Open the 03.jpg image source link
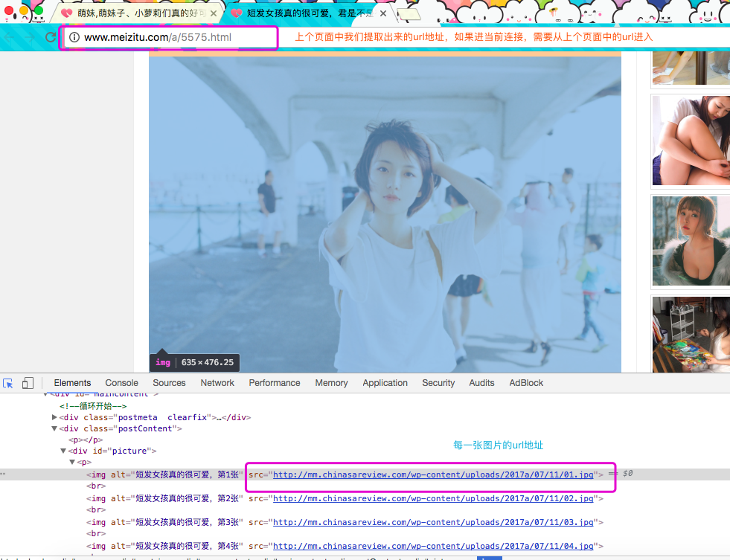This screenshot has height=560, width=730. tap(433, 522)
